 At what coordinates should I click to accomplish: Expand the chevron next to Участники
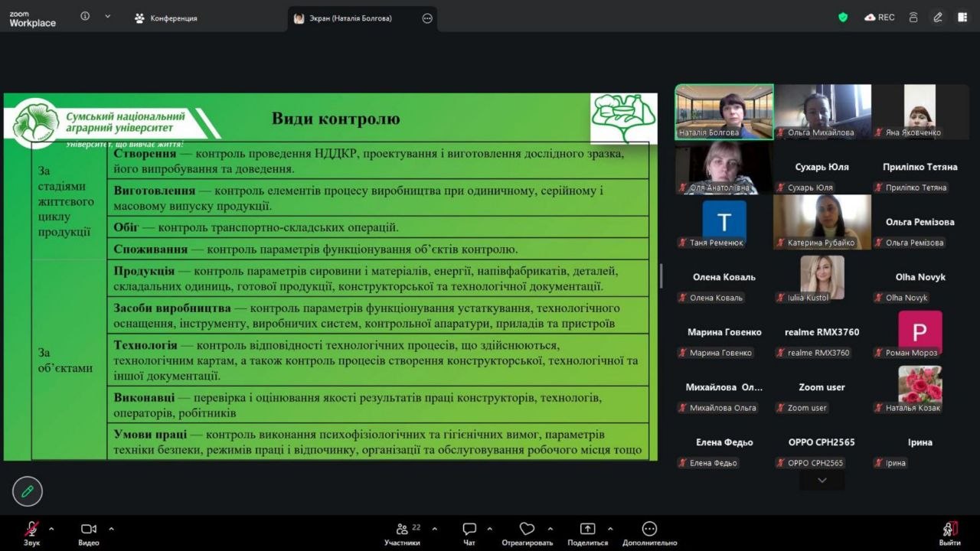tap(435, 529)
